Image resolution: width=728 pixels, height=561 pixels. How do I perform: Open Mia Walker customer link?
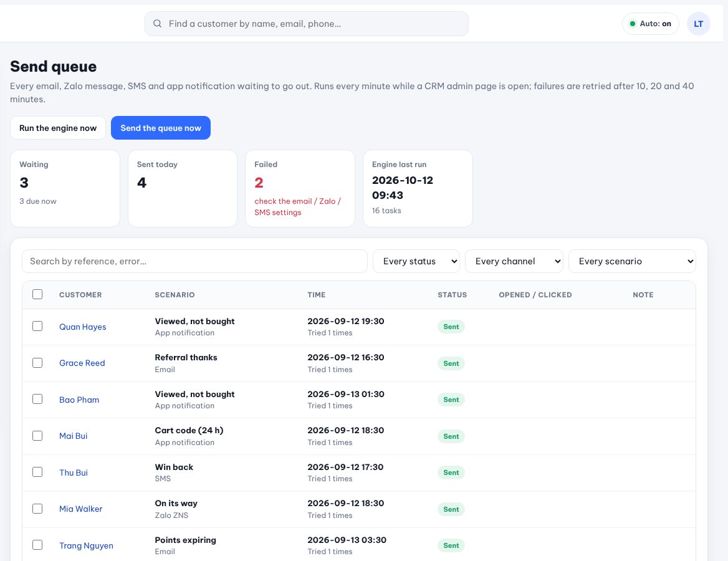(x=81, y=509)
